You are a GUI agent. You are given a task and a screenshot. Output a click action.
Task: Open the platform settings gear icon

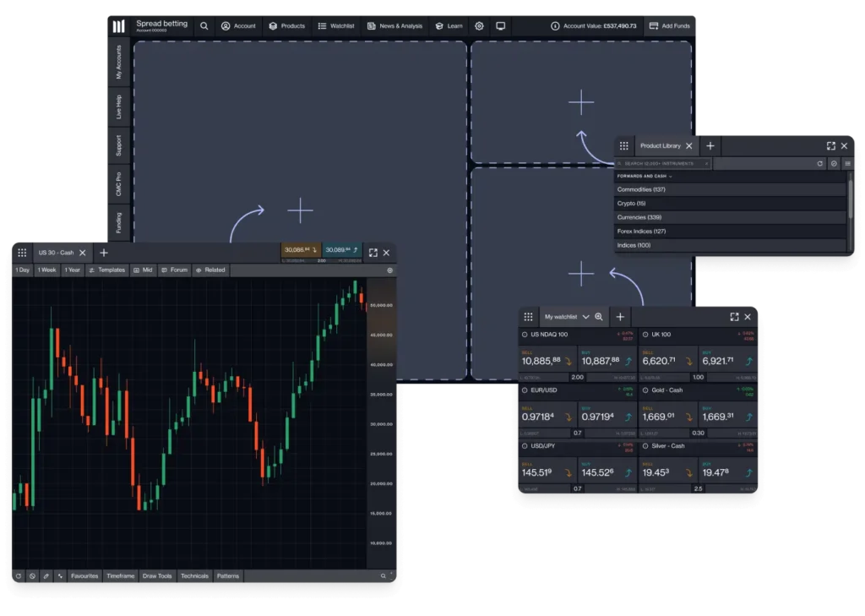479,26
